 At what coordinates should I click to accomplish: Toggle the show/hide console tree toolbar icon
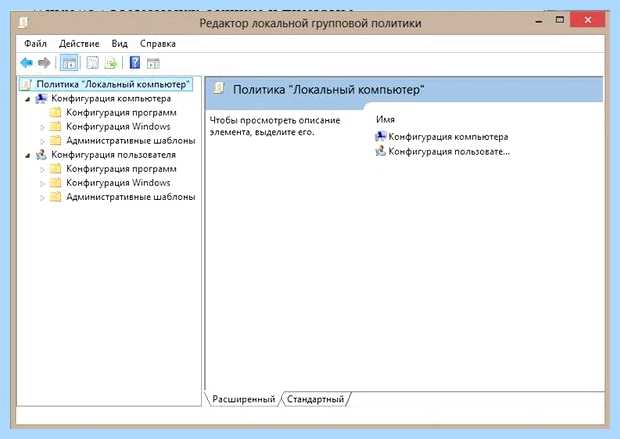point(69,63)
